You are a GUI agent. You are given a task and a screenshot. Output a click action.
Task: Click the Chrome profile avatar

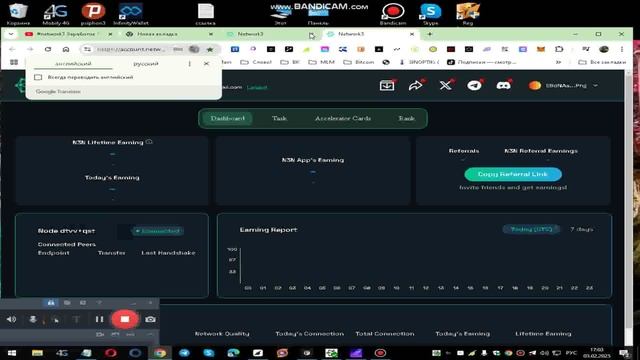coord(604,49)
